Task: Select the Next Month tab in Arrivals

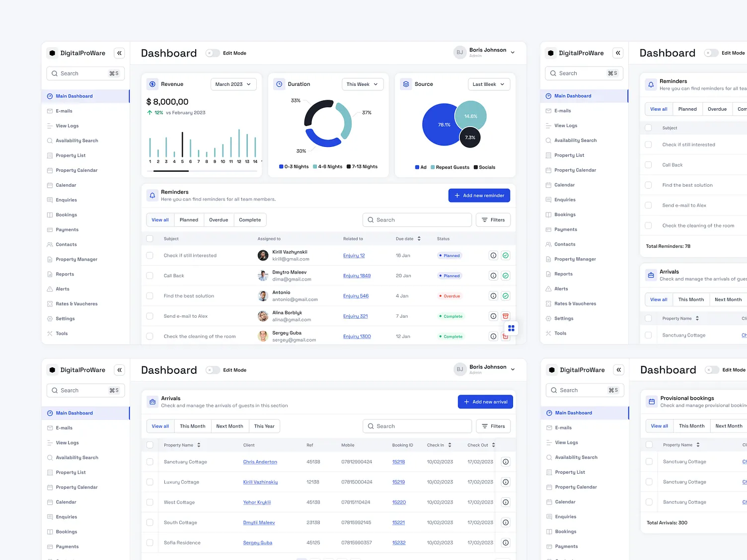Action: tap(229, 426)
